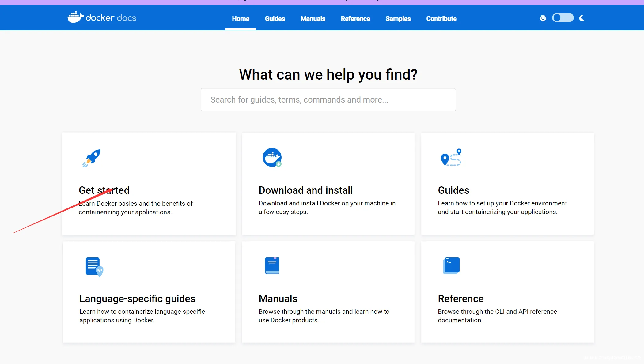
Task: Click 'Browse through the CLI and API reference' text
Action: 497,316
